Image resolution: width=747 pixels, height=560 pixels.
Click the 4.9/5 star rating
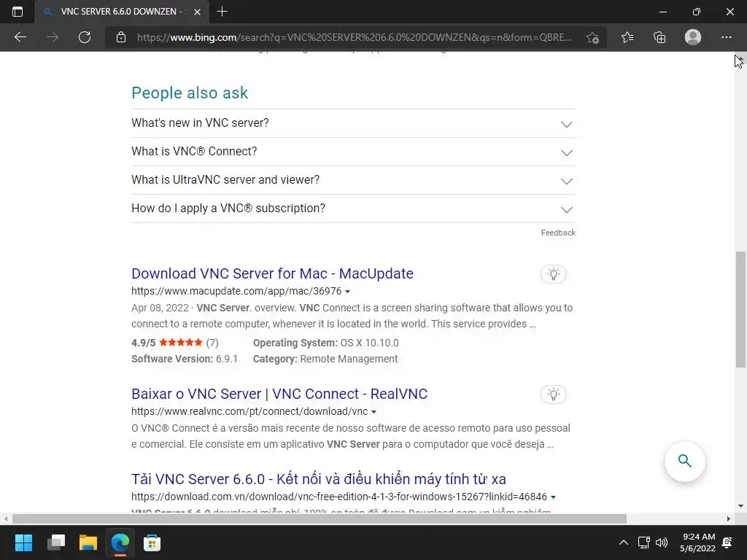pos(175,343)
